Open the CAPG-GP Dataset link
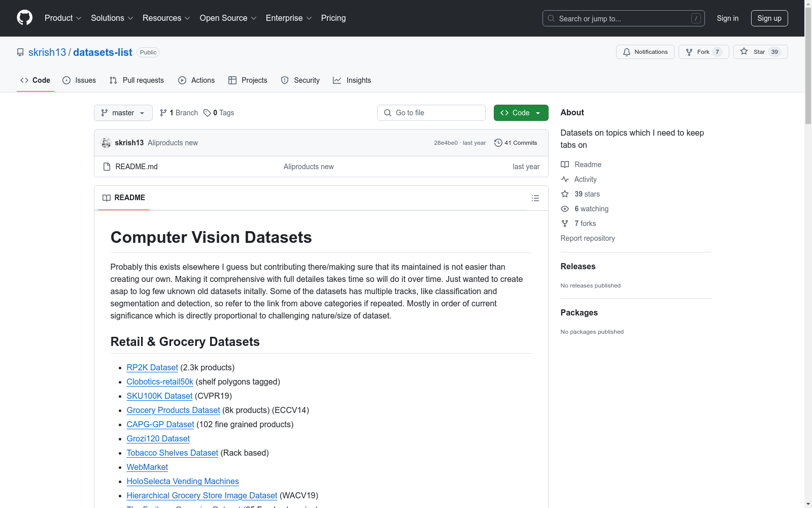812x508 pixels. pos(160,424)
